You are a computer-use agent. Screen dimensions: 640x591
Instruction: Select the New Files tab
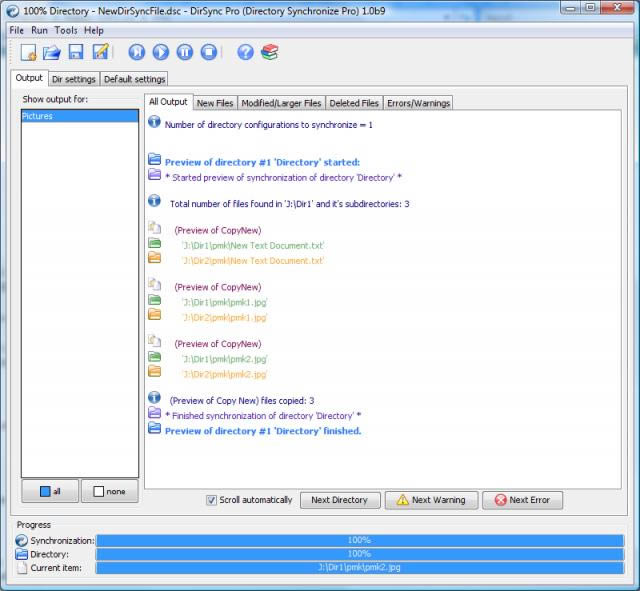point(215,103)
